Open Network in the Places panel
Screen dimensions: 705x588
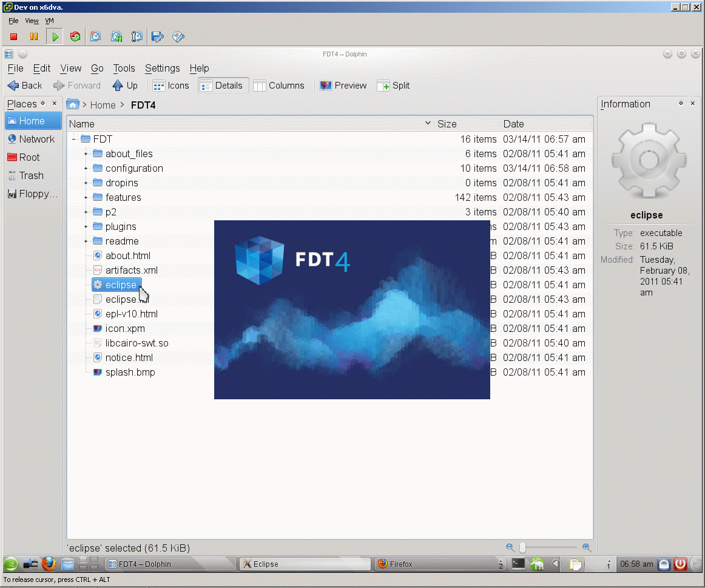click(33, 140)
